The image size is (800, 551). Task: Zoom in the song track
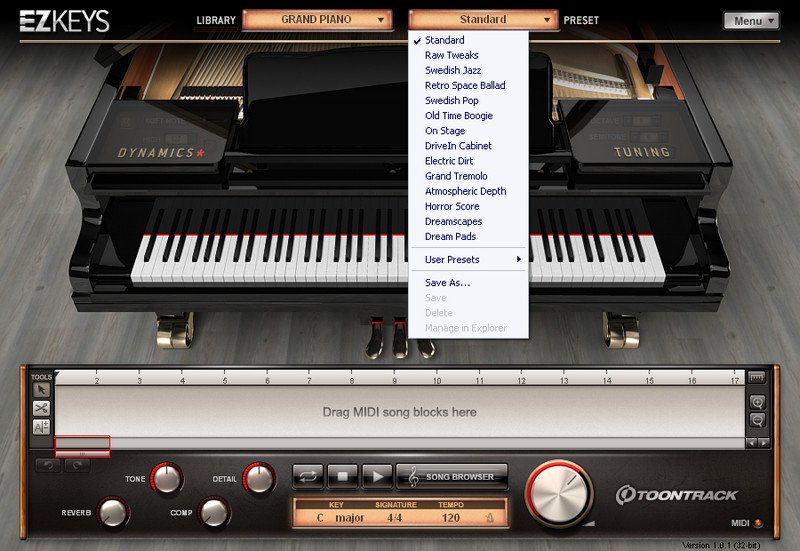756,401
